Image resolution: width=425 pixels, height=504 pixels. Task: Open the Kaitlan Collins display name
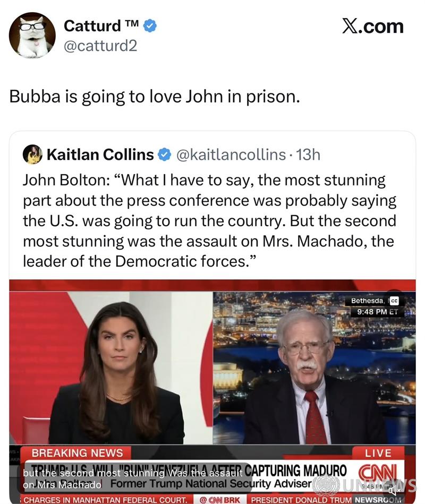pyautogui.click(x=100, y=155)
